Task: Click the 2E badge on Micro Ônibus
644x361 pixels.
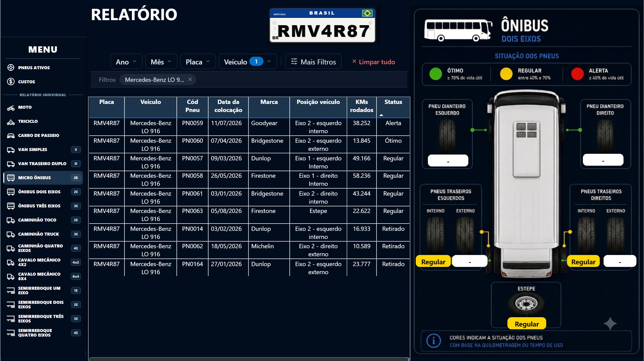Action: click(x=76, y=178)
